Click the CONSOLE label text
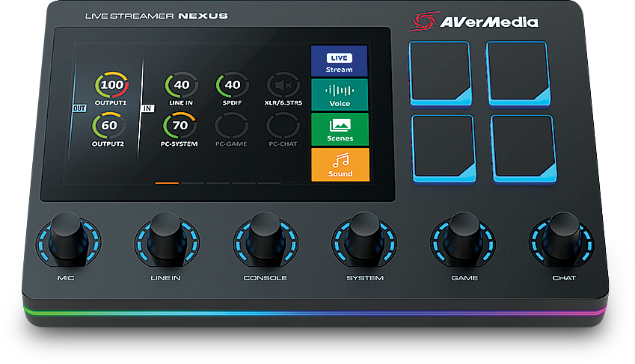This screenshot has width=635, height=364. (266, 278)
